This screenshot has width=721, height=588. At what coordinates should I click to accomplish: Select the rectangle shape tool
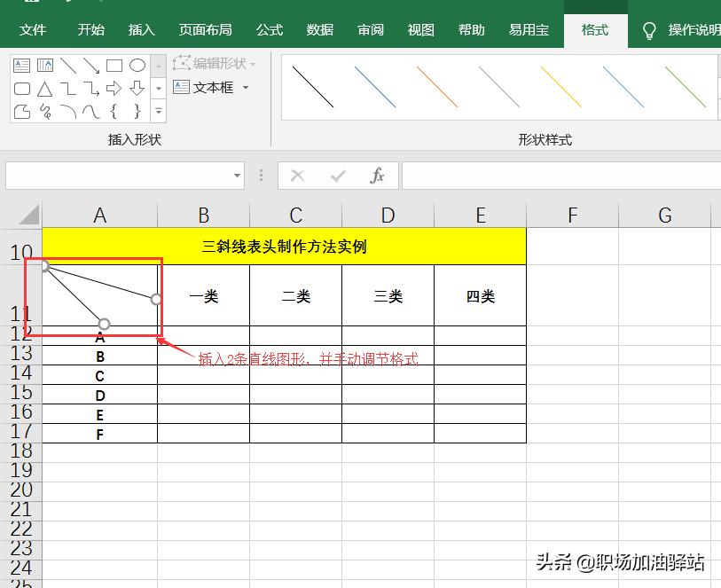click(114, 66)
